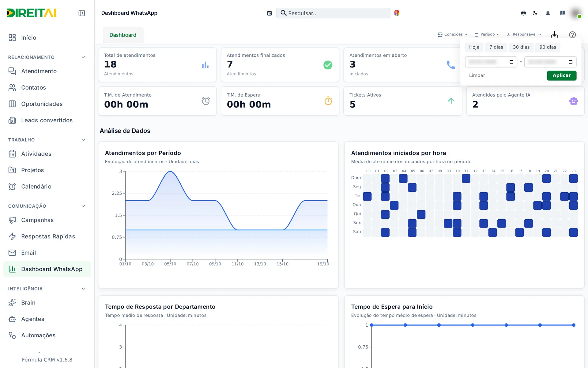
Task: Click the bar chart icon in Total de atendimentos
Action: [x=205, y=65]
